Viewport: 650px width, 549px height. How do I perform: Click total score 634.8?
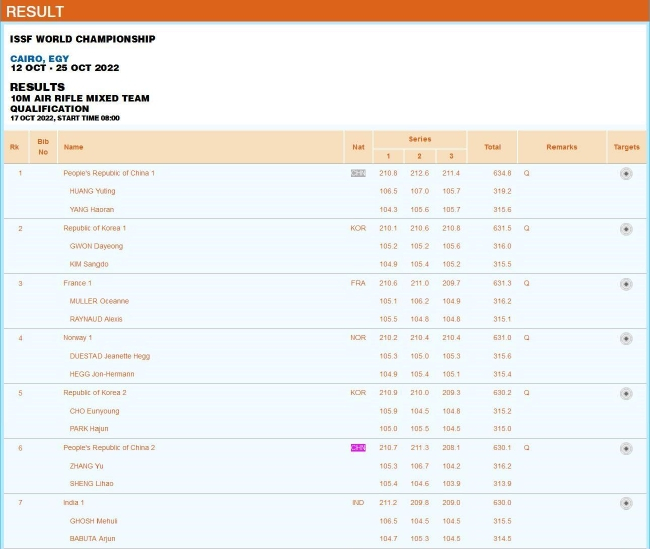[502, 173]
